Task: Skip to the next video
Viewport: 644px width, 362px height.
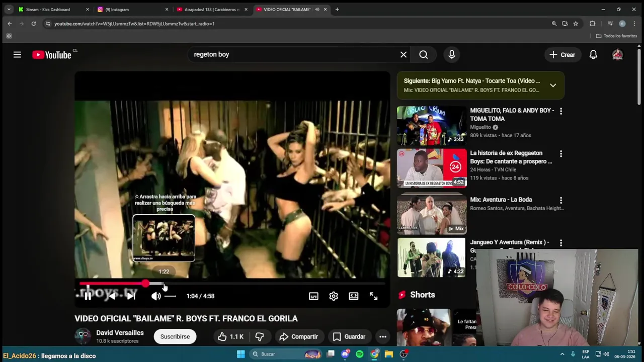Action: (x=131, y=296)
